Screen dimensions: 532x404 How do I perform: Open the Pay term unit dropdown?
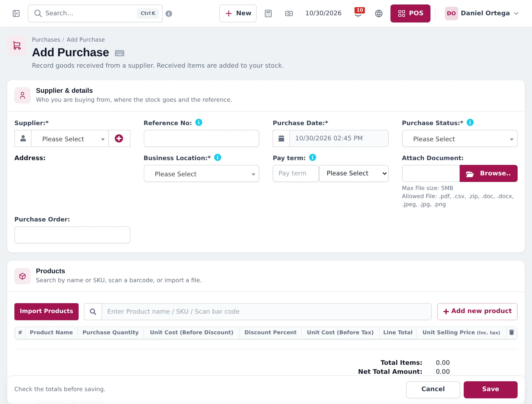pyautogui.click(x=354, y=173)
